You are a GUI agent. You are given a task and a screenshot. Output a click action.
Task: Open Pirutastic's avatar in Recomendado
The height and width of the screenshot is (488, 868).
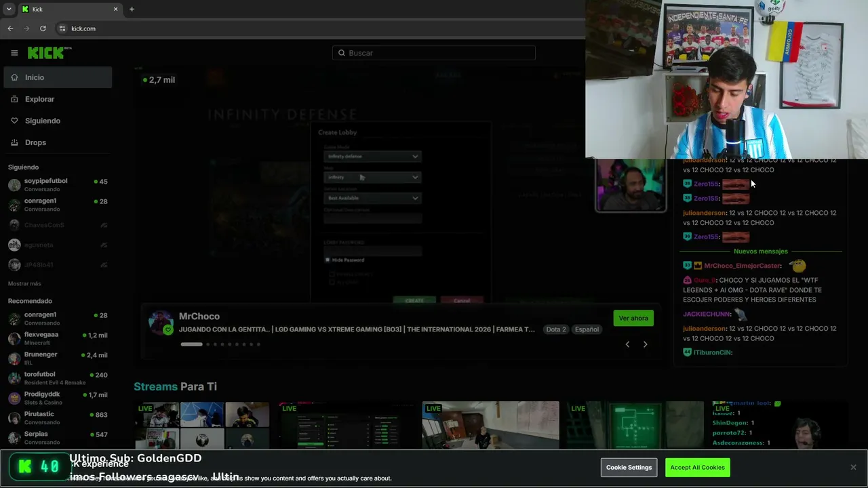(x=14, y=418)
